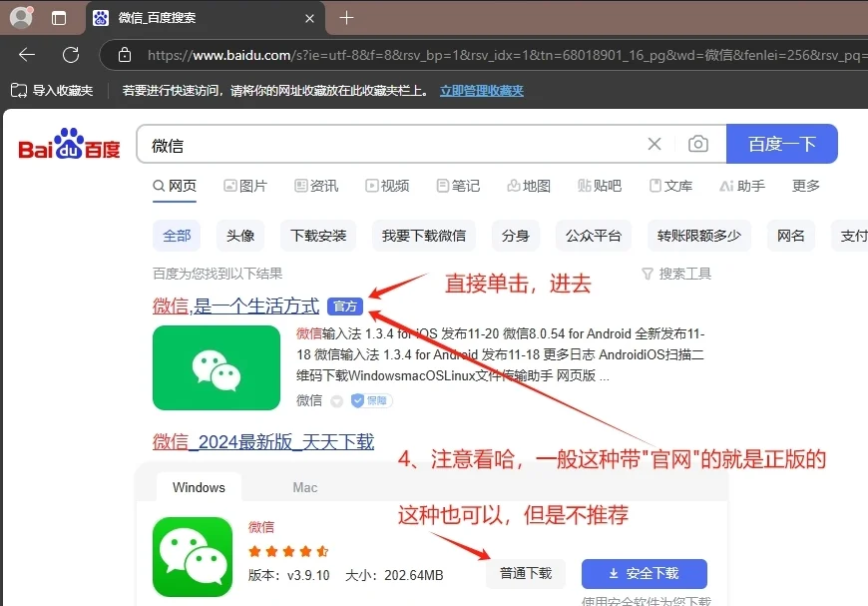Reload the page with refresh icon
The width and height of the screenshot is (868, 606).
click(68, 56)
